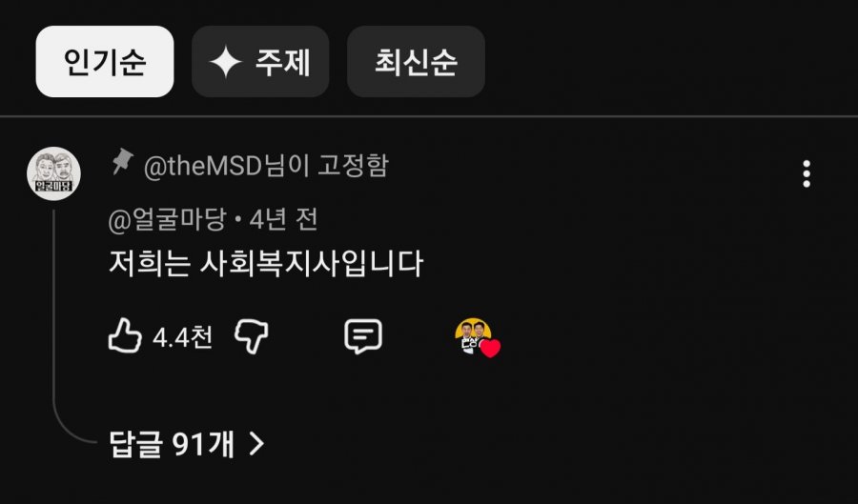
Task: Open the reply speech-bubble icon
Action: tap(363, 336)
